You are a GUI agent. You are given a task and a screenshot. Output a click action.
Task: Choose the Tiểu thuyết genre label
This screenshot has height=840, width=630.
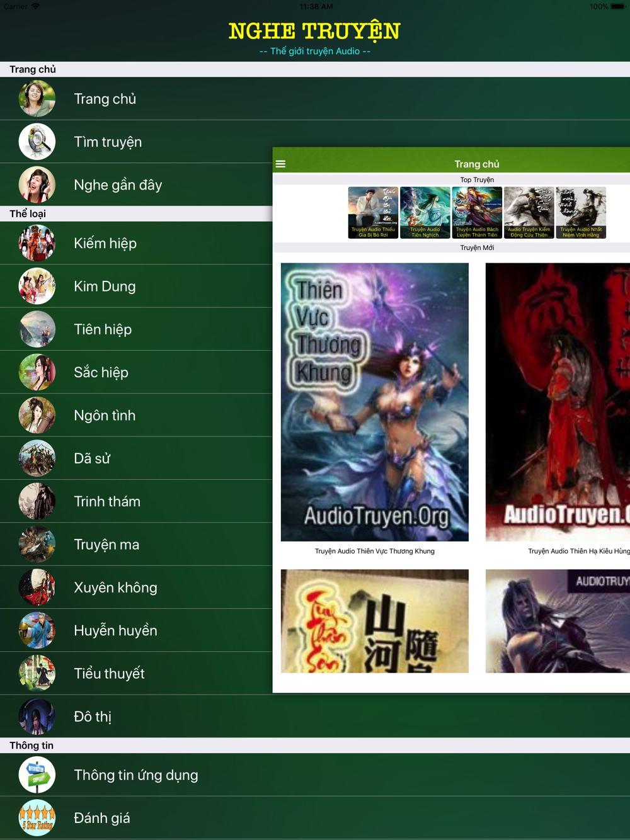(x=109, y=673)
